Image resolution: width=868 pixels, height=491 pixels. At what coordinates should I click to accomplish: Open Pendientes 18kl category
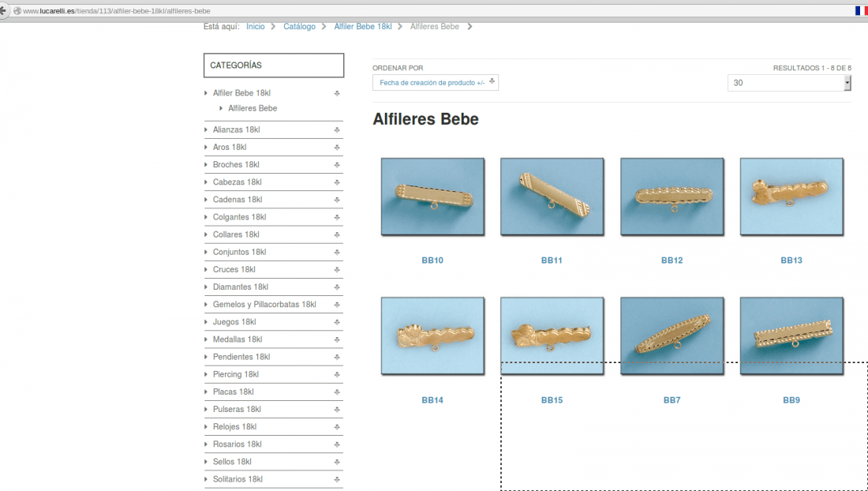click(x=241, y=357)
